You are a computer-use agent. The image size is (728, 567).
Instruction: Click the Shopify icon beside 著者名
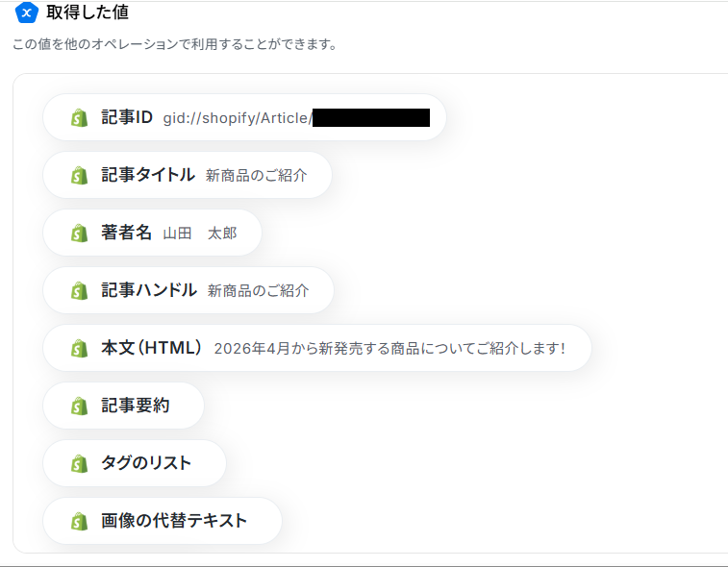[79, 234]
